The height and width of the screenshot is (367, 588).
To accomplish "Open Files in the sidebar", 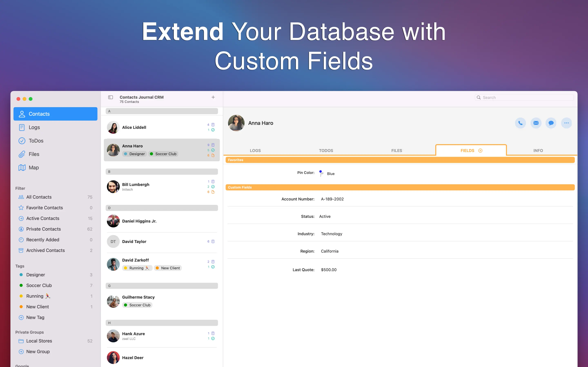I will (x=34, y=154).
